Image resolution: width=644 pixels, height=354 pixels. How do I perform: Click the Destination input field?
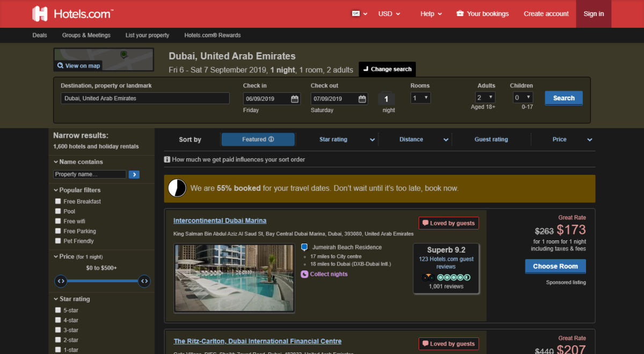145,98
